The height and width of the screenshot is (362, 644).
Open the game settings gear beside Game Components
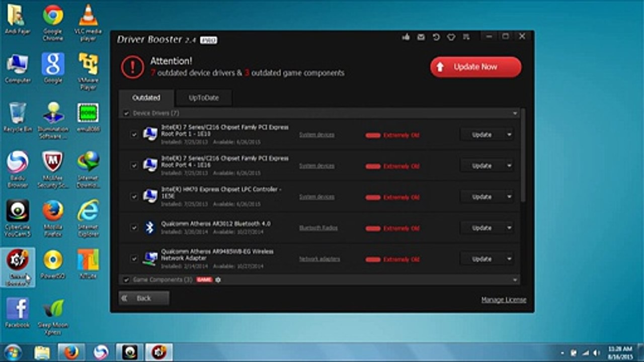[218, 280]
